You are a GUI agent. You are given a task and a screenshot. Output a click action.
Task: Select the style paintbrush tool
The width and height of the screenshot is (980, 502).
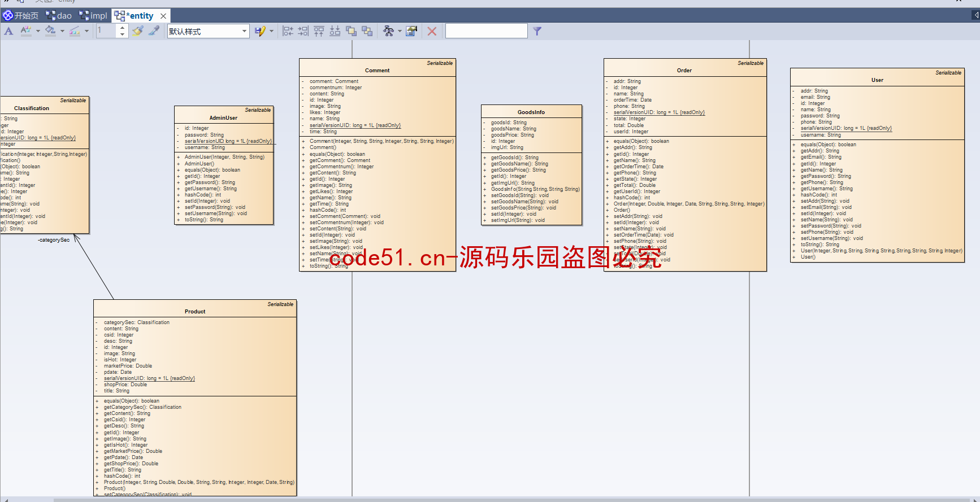point(137,31)
